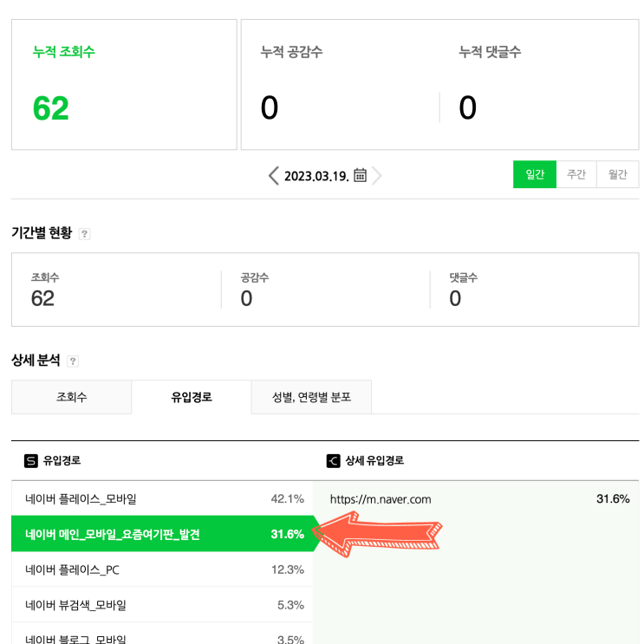Click the https://m.naver.com detail link
The width and height of the screenshot is (644, 644).
click(381, 499)
